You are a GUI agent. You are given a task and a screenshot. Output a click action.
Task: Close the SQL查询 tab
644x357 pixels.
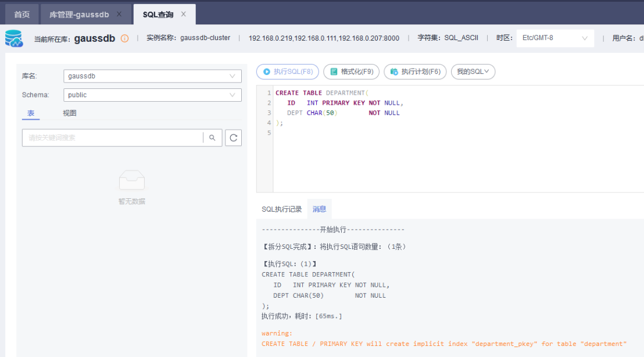click(184, 14)
